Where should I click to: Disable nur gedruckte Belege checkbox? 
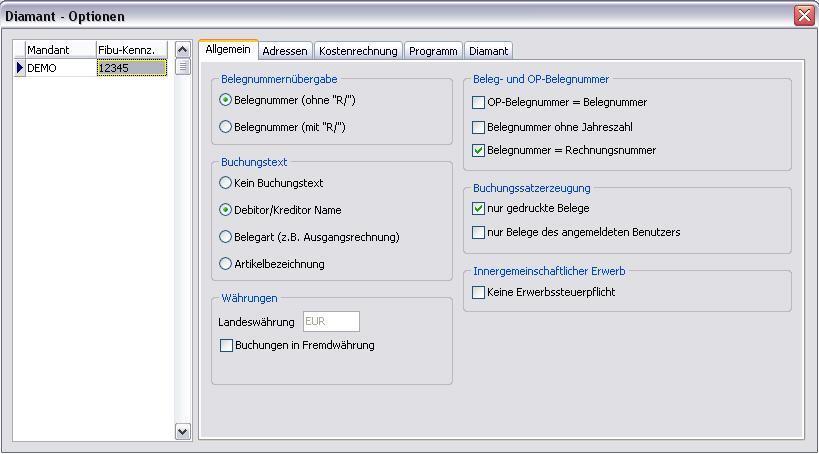click(x=478, y=208)
